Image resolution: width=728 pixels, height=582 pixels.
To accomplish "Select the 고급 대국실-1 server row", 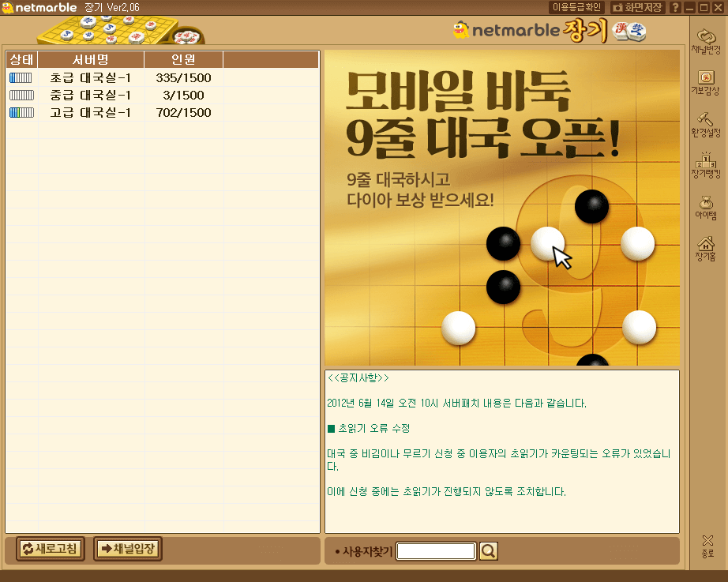I will 163,112.
